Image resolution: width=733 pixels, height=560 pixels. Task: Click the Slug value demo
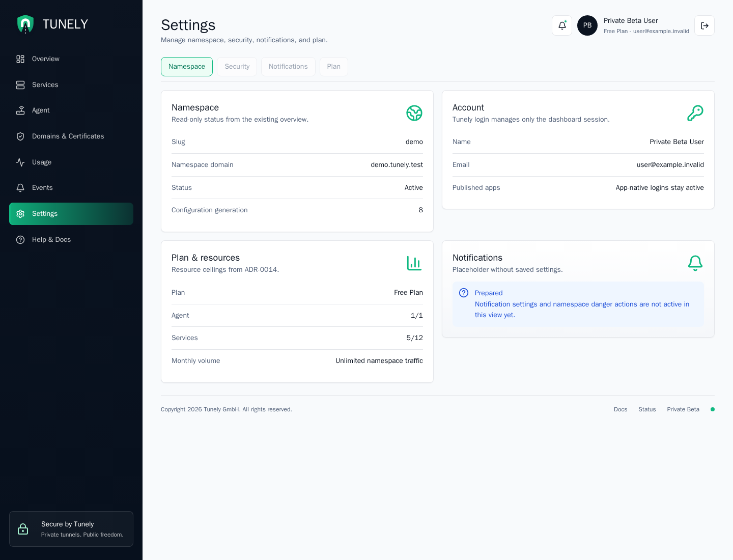[414, 142]
